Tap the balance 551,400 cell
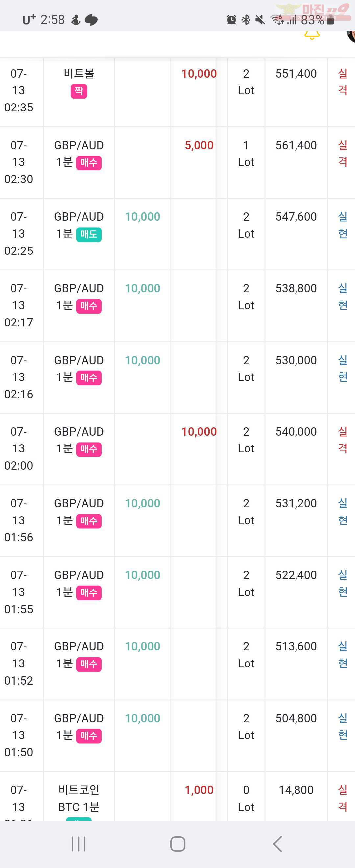Viewport: 355px width, 868px height. click(296, 73)
